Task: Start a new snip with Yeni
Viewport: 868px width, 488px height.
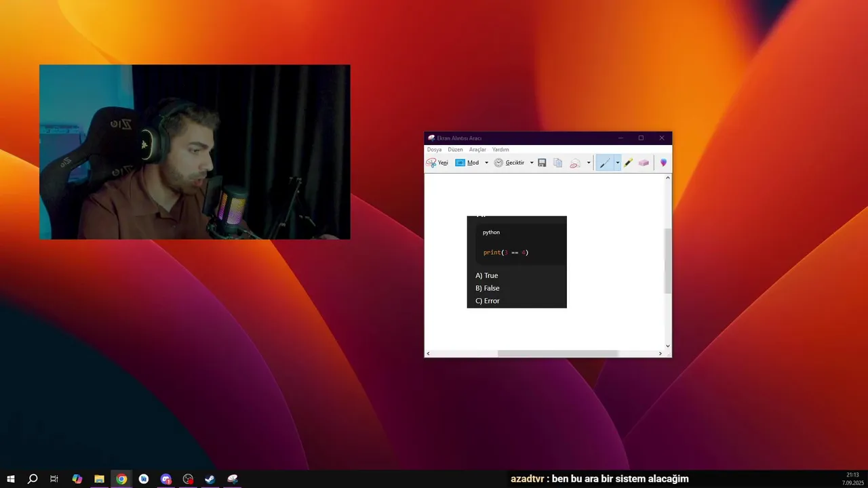Action: 437,163
